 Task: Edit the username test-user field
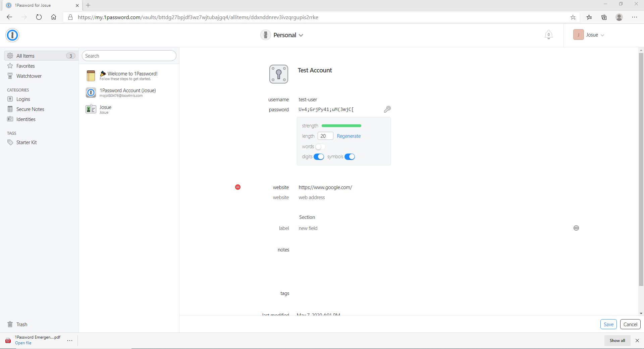click(308, 100)
